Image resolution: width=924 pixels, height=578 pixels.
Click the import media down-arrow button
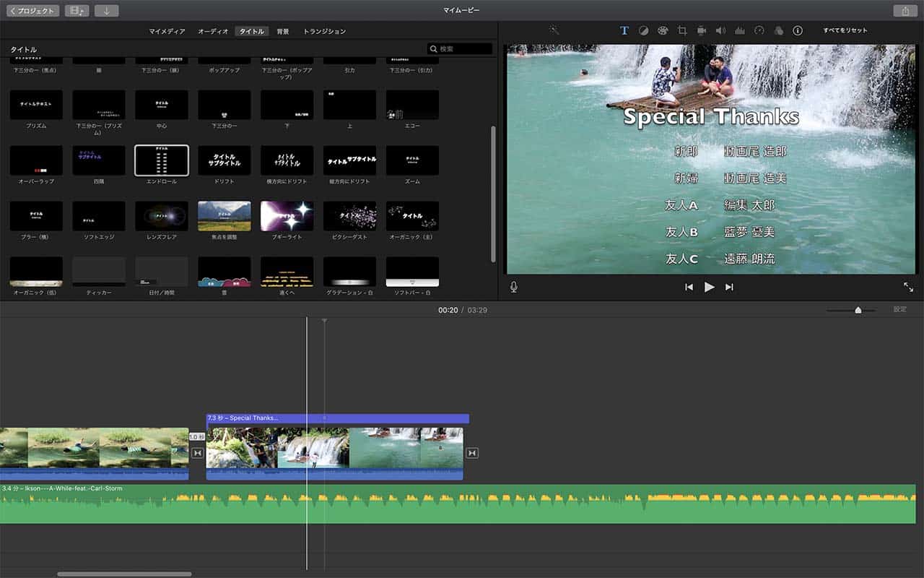[x=106, y=11]
